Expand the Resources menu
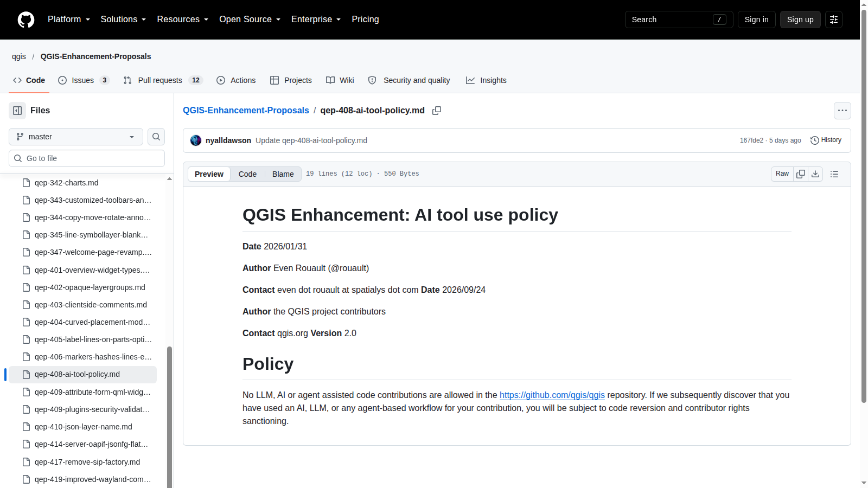The width and height of the screenshot is (868, 488). point(182,20)
